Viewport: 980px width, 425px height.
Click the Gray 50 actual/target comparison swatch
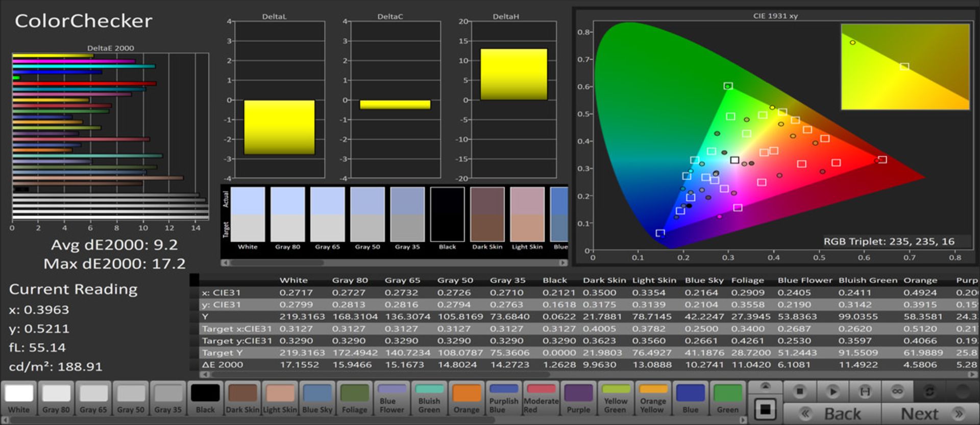point(367,215)
